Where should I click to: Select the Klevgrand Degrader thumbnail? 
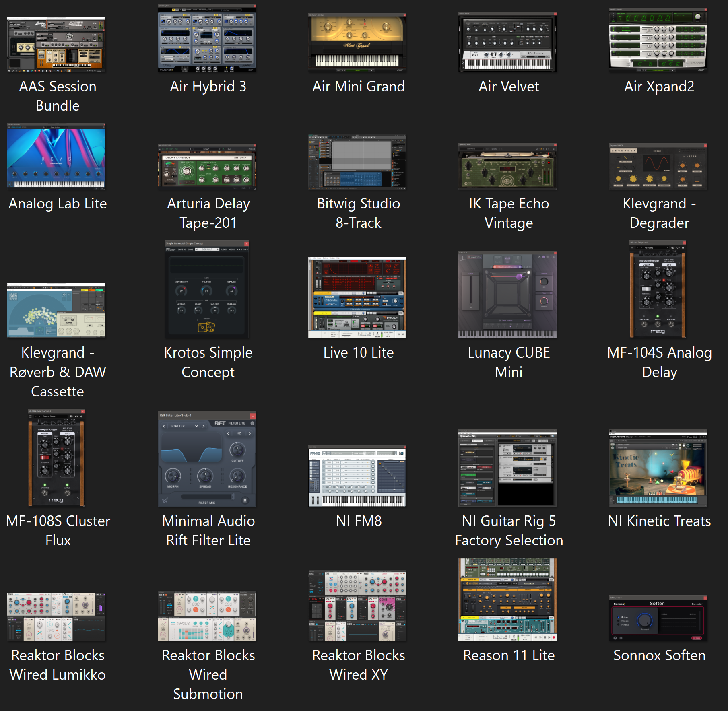click(658, 166)
